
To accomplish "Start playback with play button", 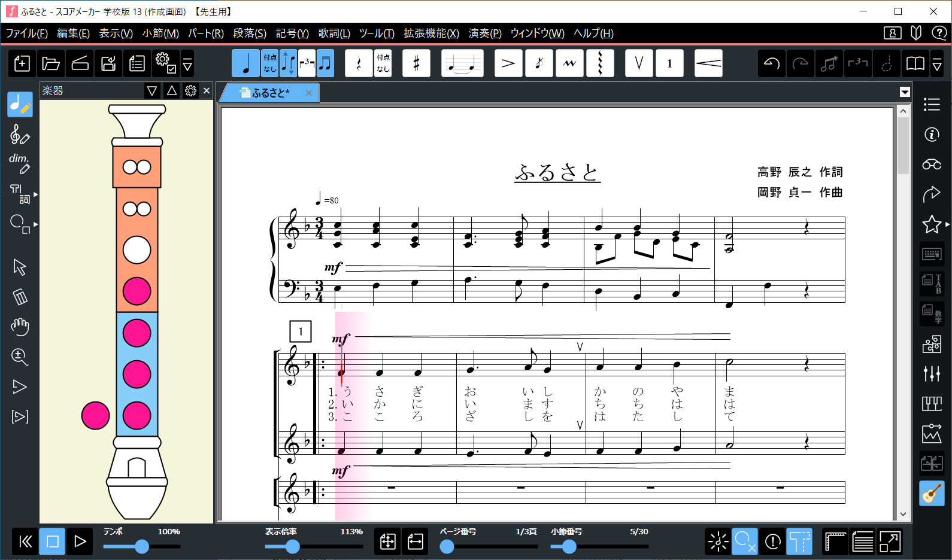I will point(80,541).
